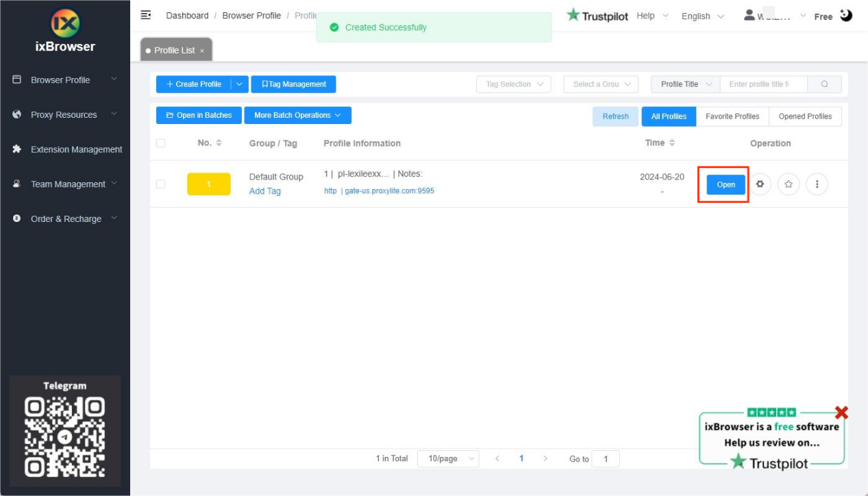Viewport: 868px width, 496px height.
Task: Open the 10/page size dropdown
Action: (x=448, y=458)
